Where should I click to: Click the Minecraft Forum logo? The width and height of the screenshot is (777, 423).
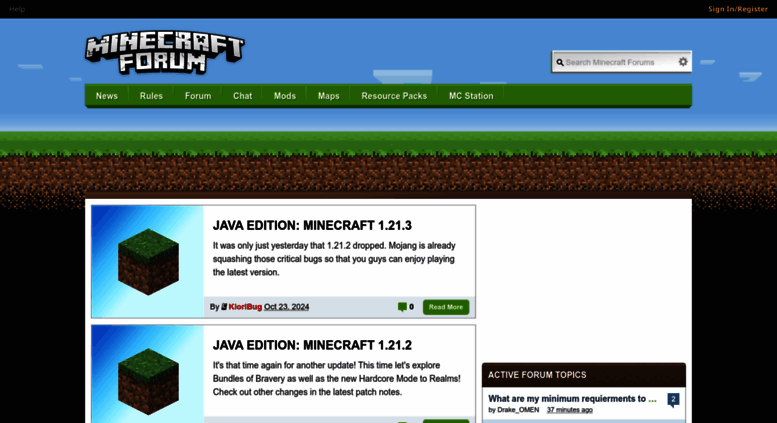tap(165, 53)
